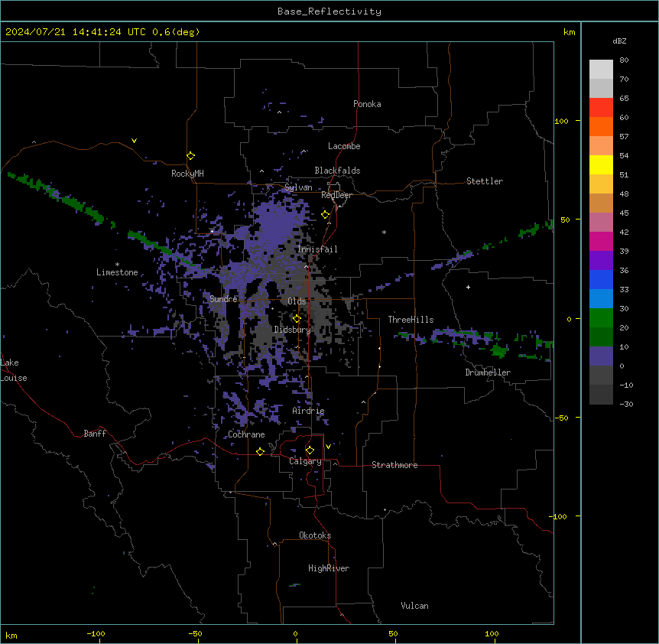Click the Vulcan city label
Image resolution: width=659 pixels, height=644 pixels.
coord(414,606)
